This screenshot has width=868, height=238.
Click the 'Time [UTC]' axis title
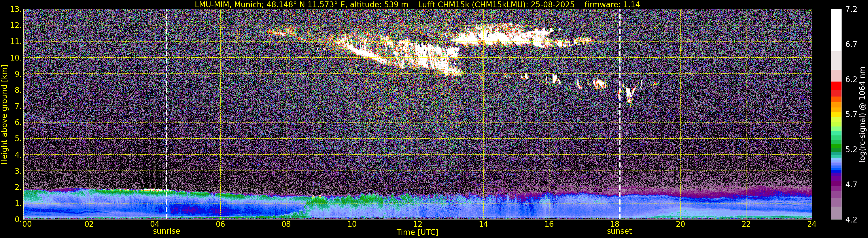(x=417, y=232)
